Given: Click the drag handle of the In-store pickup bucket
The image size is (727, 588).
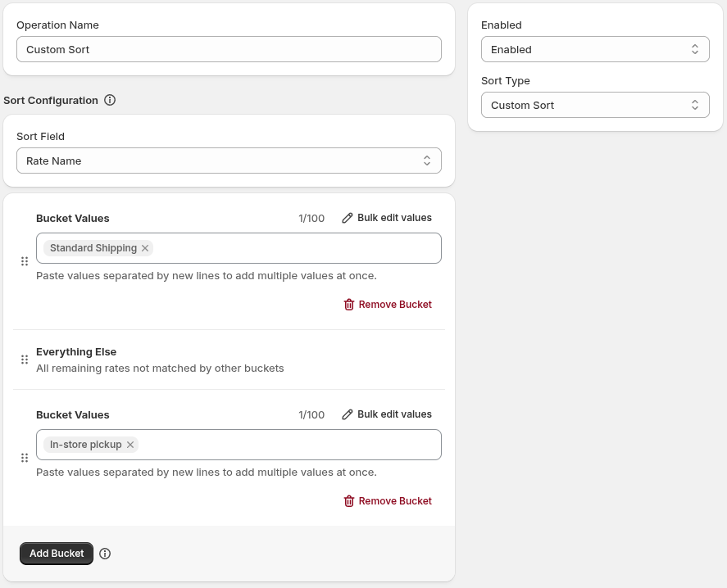Looking at the screenshot, I should 25,458.
